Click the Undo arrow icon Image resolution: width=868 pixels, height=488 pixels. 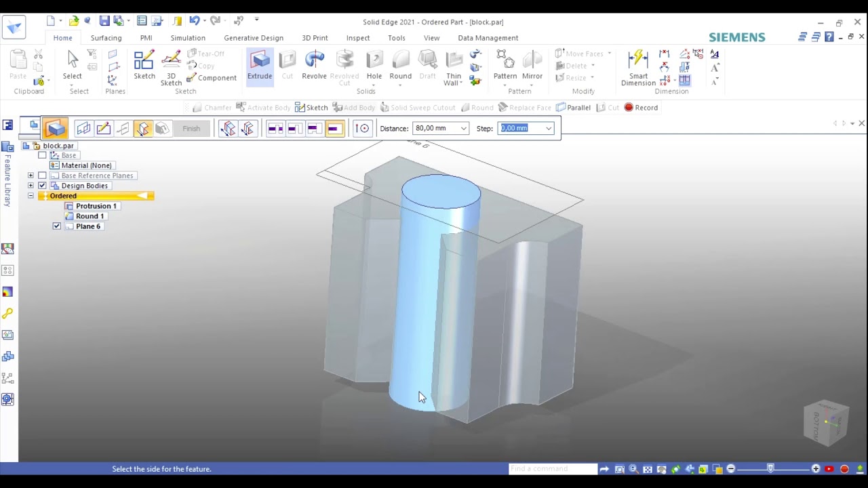[x=195, y=21]
